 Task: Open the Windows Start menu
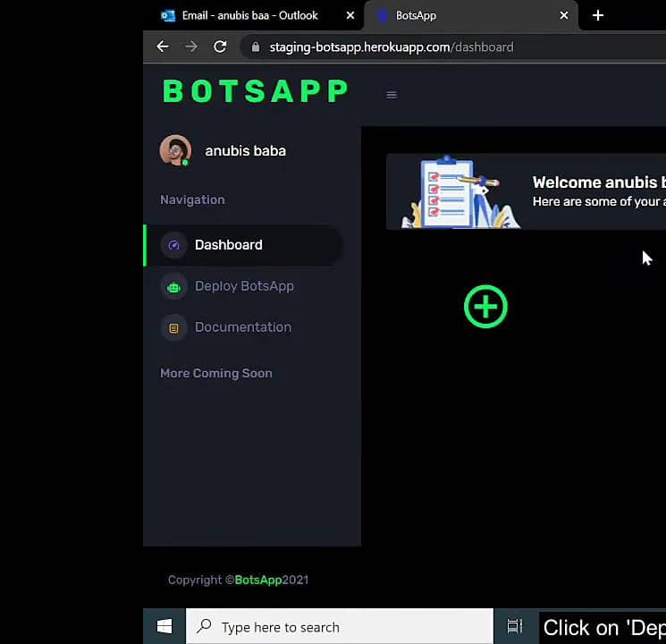(x=164, y=626)
